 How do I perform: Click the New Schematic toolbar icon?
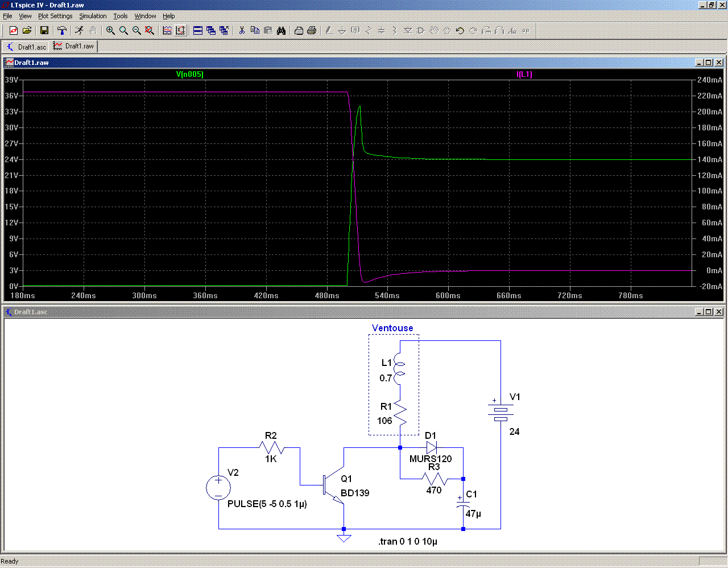pos(13,31)
